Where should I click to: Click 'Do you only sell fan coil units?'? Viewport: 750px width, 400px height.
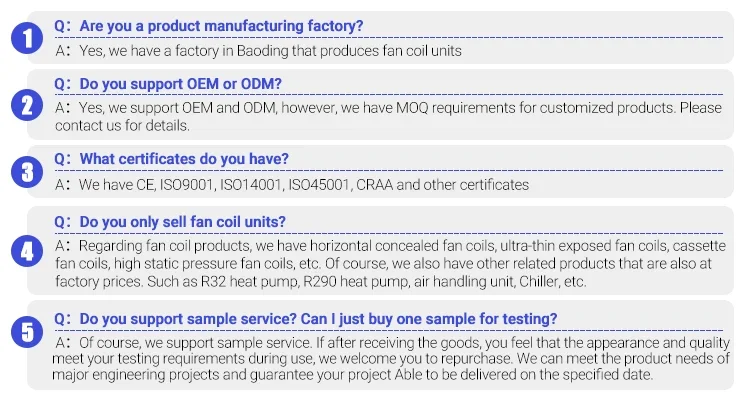click(184, 221)
